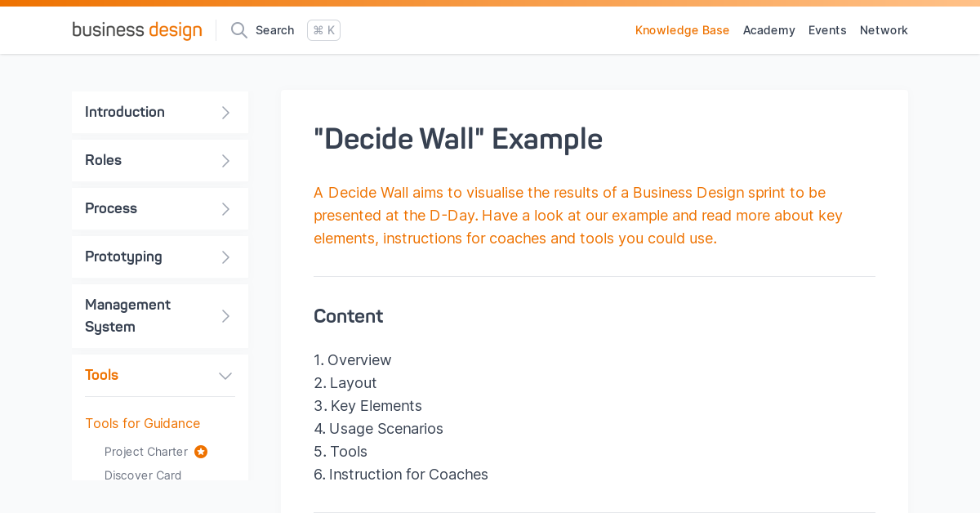Click the search magnifier icon
Image resolution: width=980 pixels, height=513 pixels.
tap(239, 30)
